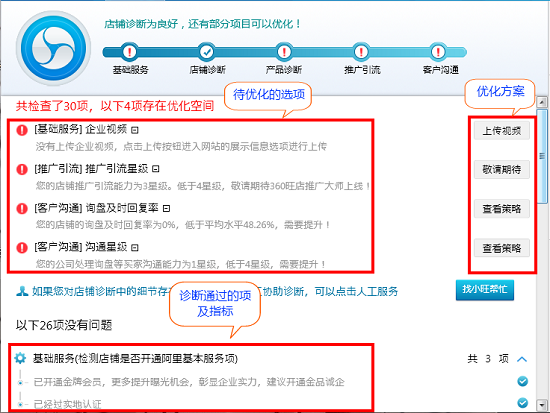
Task: Click blue check icon for 已开通金牌会员 row
Action: (x=523, y=381)
